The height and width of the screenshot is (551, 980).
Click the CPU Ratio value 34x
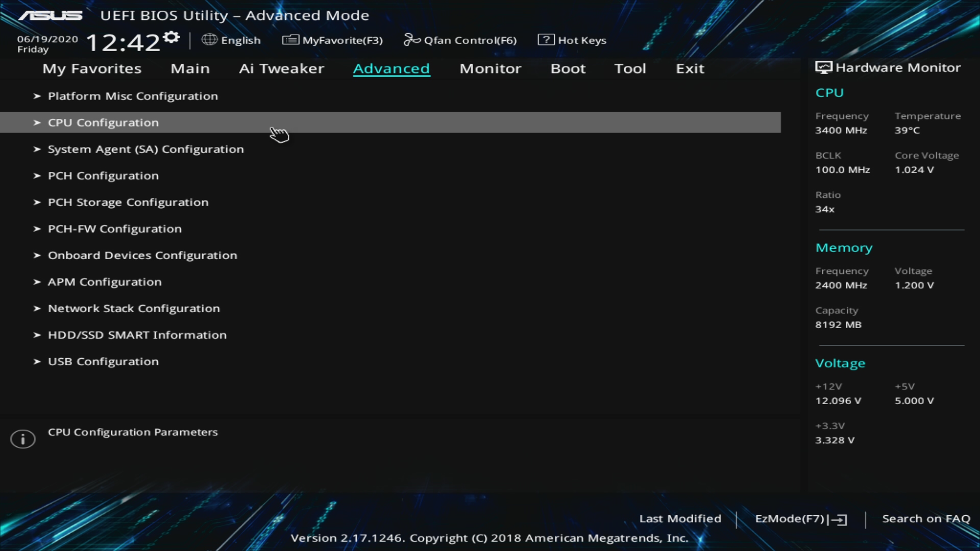pyautogui.click(x=825, y=209)
